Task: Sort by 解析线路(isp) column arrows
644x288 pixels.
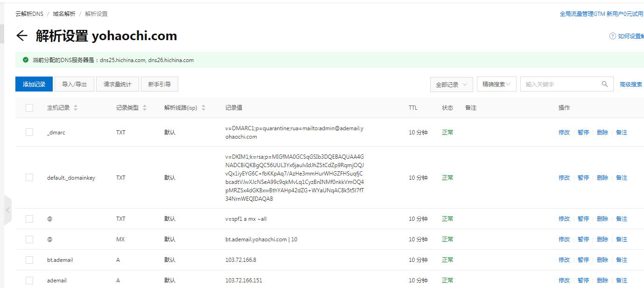Action: (x=203, y=108)
